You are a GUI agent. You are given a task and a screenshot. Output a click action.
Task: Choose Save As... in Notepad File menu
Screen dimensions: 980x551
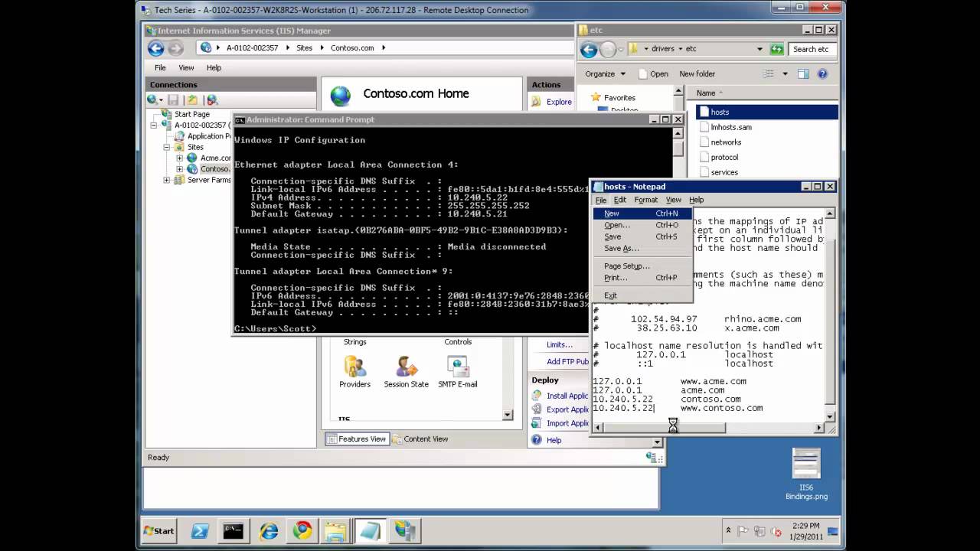pyautogui.click(x=642, y=248)
